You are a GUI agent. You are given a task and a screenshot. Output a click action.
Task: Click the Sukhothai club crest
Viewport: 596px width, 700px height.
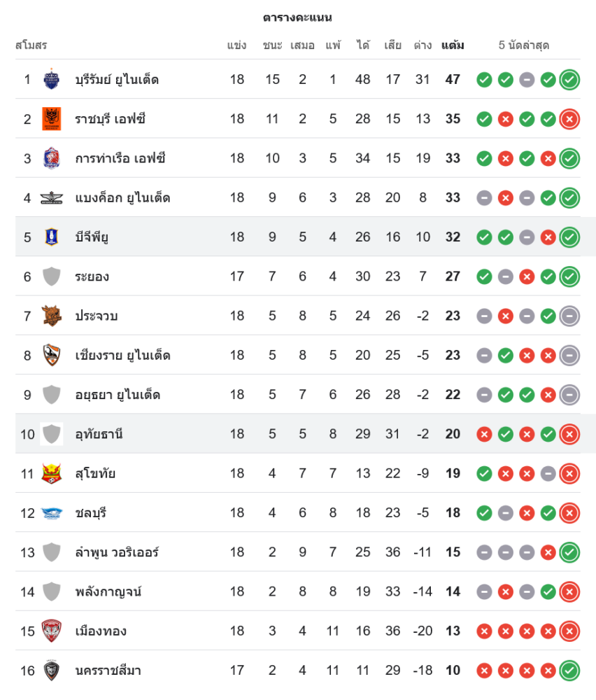[52, 474]
